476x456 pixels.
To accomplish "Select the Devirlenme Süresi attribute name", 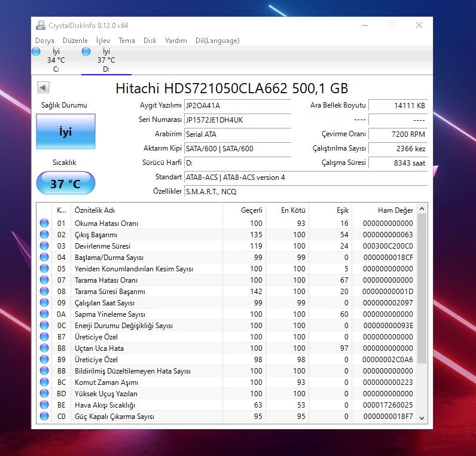I will (103, 246).
